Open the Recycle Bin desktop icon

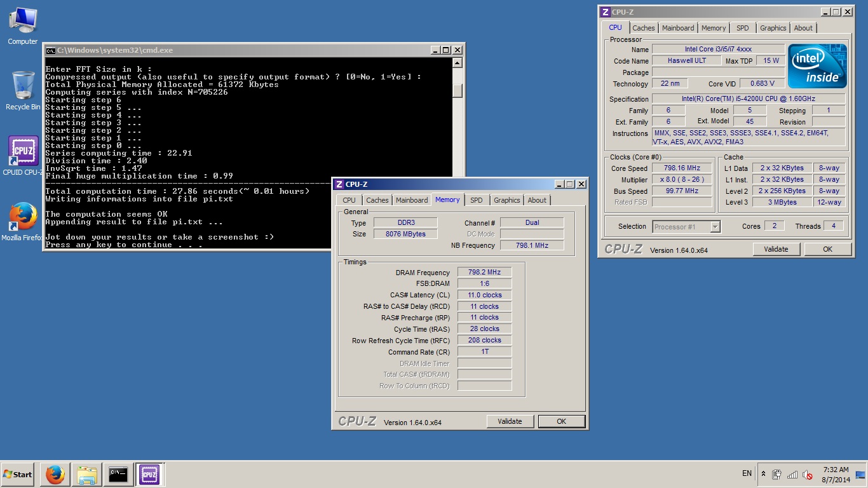(x=22, y=90)
